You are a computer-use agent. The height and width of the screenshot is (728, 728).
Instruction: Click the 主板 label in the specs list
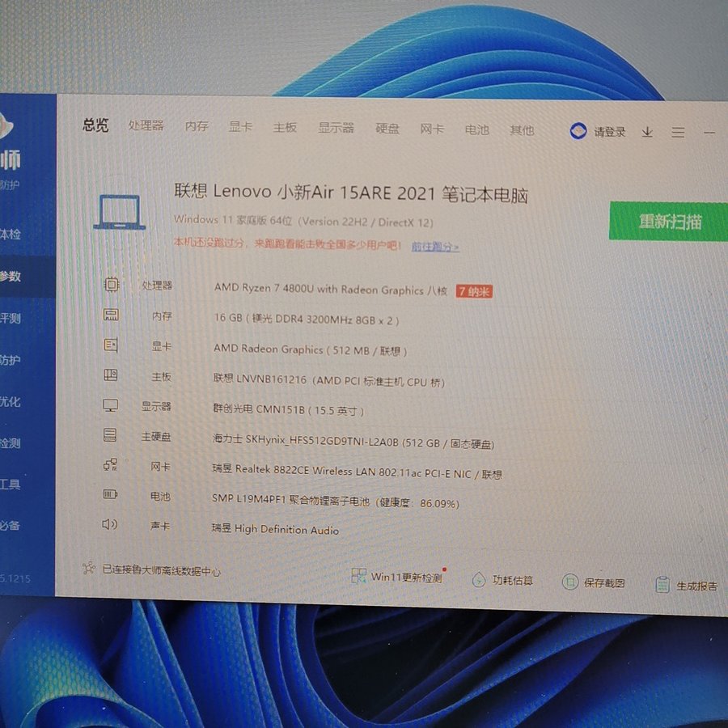pyautogui.click(x=161, y=376)
